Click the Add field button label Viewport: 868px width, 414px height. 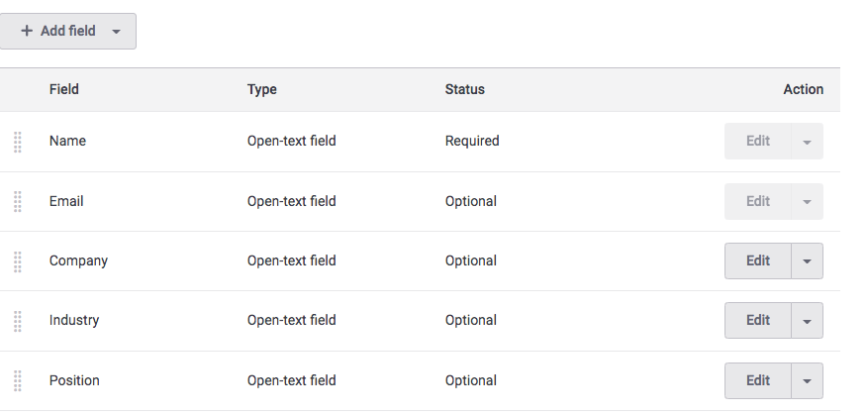[67, 31]
